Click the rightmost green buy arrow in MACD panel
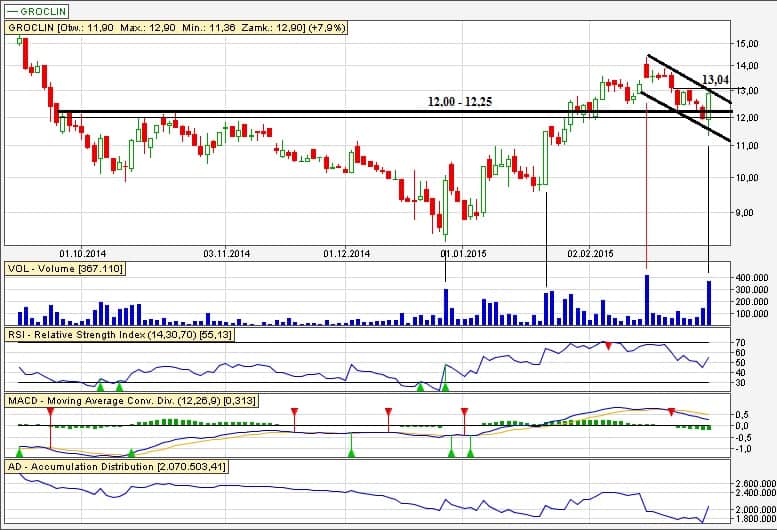The width and height of the screenshot is (777, 530). click(471, 453)
